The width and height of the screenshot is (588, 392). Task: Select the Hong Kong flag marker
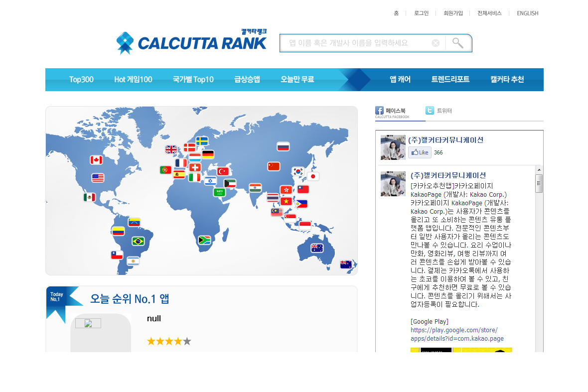pyautogui.click(x=286, y=190)
